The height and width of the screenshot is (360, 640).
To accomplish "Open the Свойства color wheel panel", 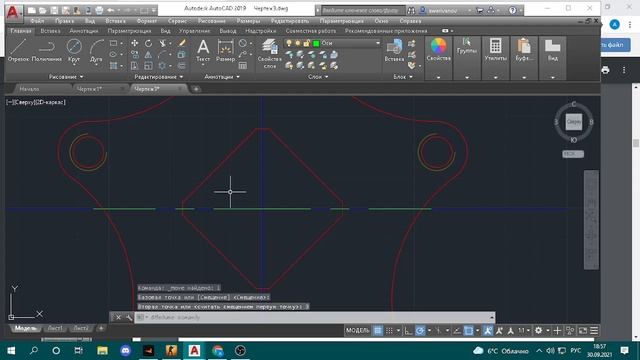I will click(438, 50).
